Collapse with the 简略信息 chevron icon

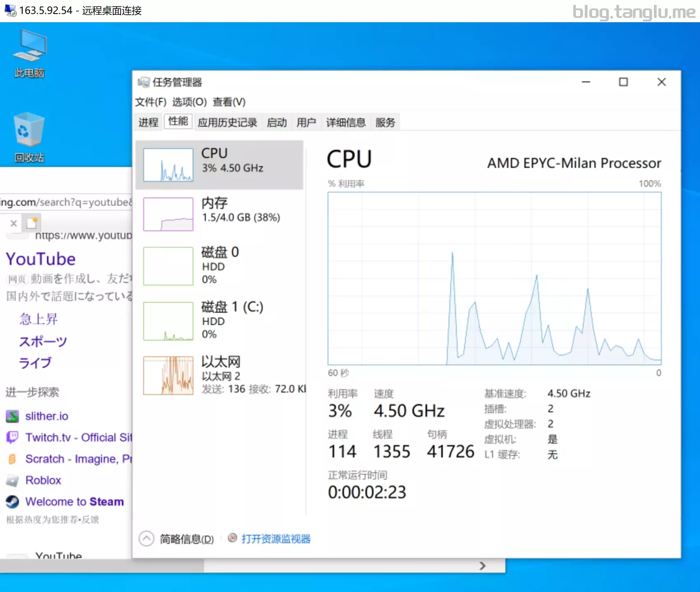[x=147, y=539]
